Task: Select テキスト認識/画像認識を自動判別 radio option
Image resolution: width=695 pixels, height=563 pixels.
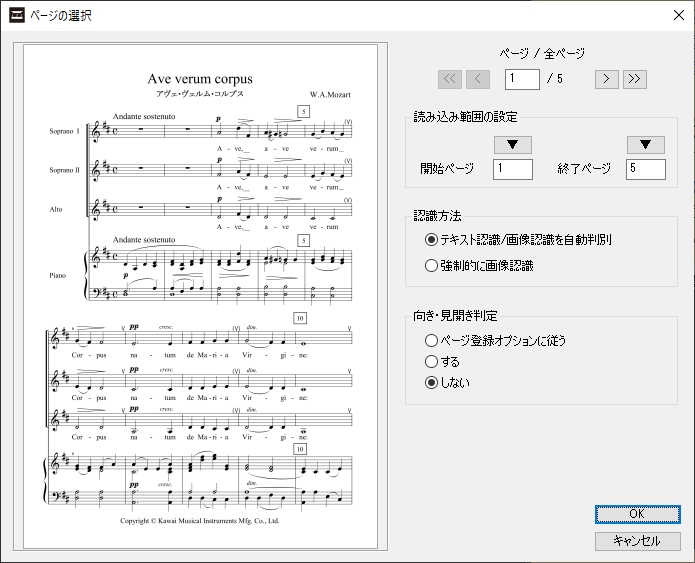Action: pos(518,240)
